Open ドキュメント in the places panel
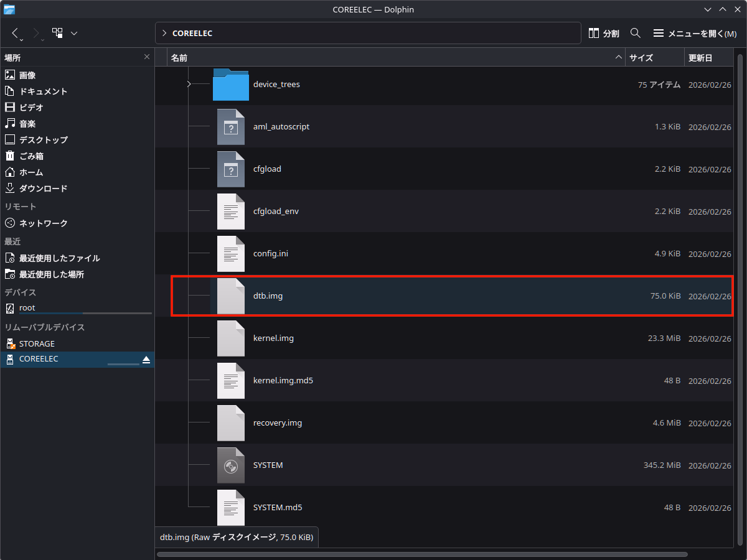 (x=77, y=91)
